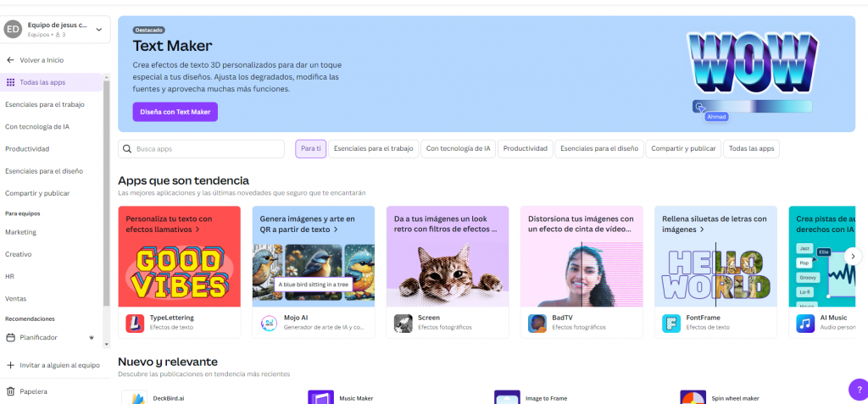Image resolution: width=868 pixels, height=404 pixels.
Task: Click the ED team avatar icon
Action: [x=13, y=30]
